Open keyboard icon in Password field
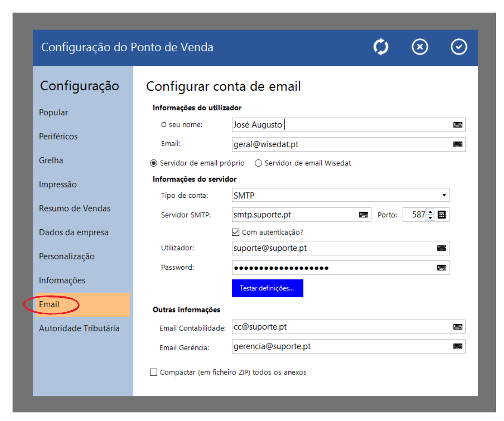Image resolution: width=504 pixels, height=421 pixels. (x=441, y=268)
